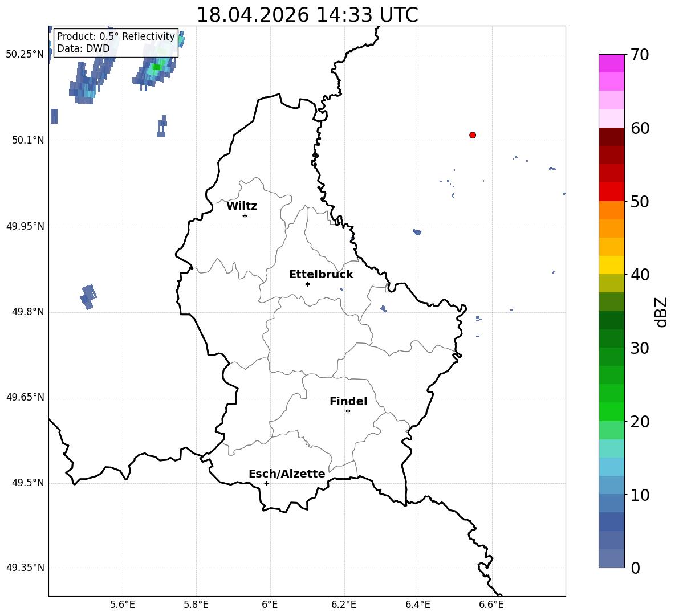The image size is (675, 616).
Task: Click the Esch/Alzette city label
Action: (287, 474)
